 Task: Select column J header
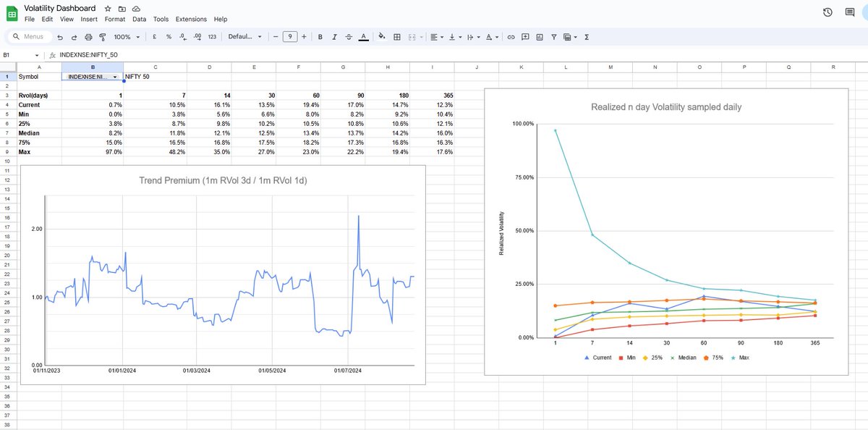pos(477,67)
